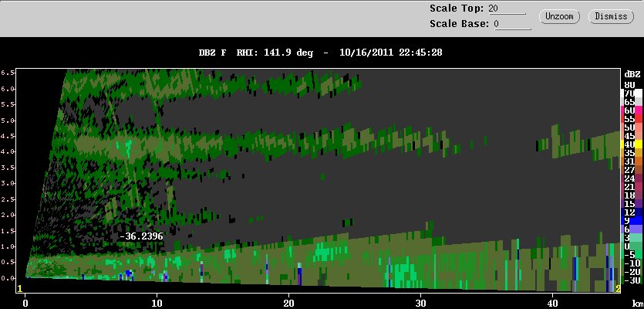Select the Scale Base value field
The width and height of the screenshot is (644, 309).
512,24
